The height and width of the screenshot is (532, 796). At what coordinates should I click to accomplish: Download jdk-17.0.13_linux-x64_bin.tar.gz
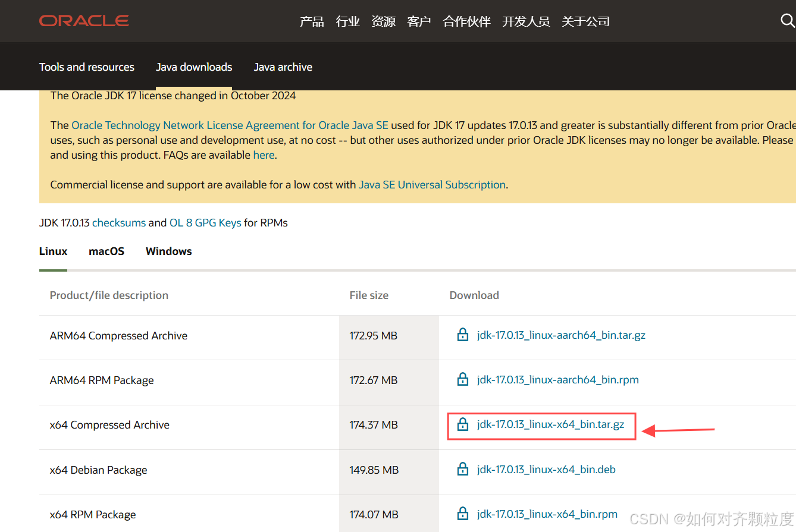click(551, 424)
